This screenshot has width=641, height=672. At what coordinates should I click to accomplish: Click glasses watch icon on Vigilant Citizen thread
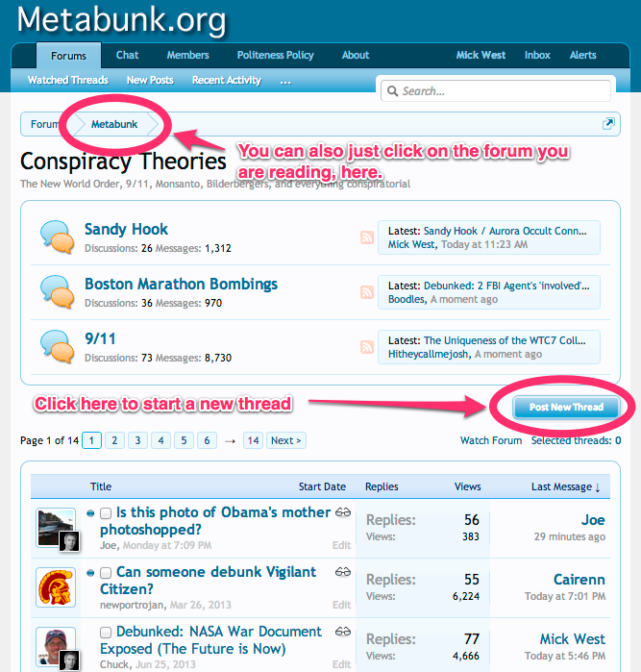[343, 572]
